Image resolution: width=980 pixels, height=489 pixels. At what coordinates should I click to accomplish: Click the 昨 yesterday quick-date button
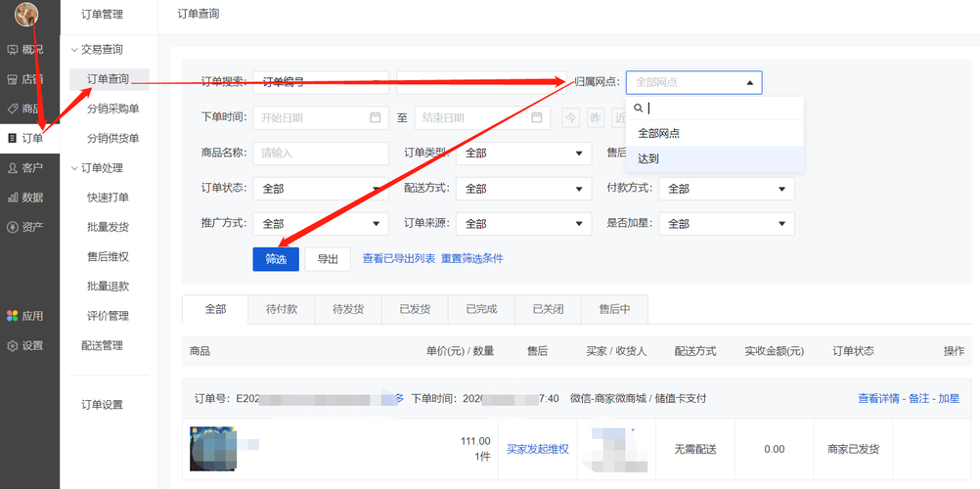(596, 117)
